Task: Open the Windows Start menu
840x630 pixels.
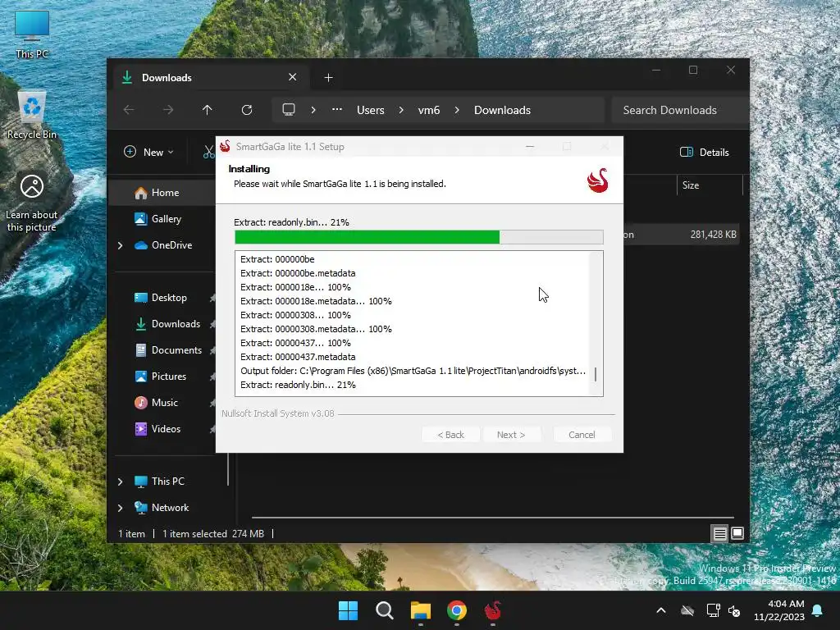Action: [x=348, y=610]
